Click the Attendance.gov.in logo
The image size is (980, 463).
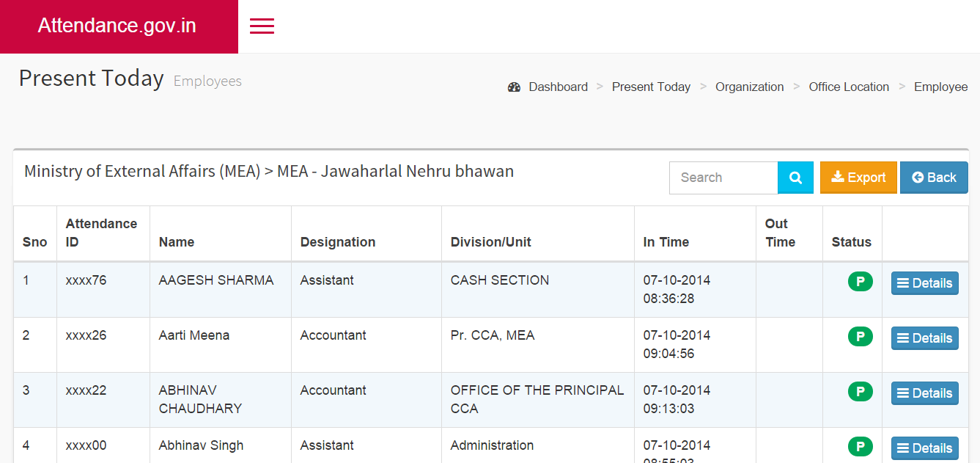(x=117, y=26)
